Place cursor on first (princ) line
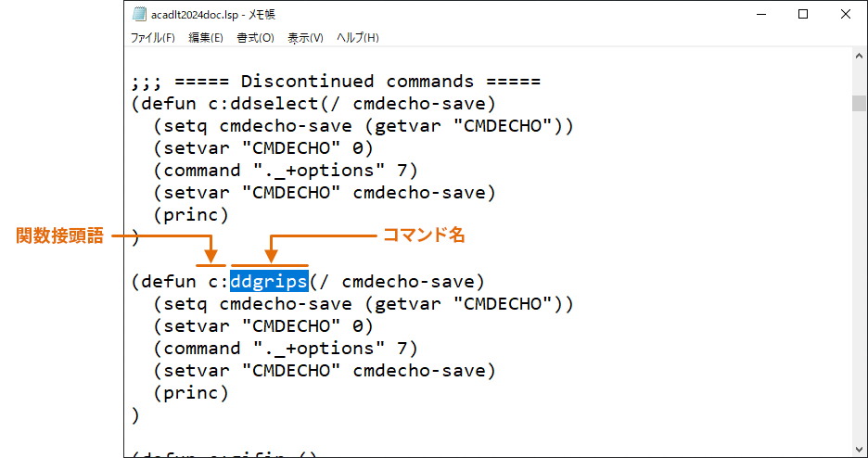 coord(191,214)
